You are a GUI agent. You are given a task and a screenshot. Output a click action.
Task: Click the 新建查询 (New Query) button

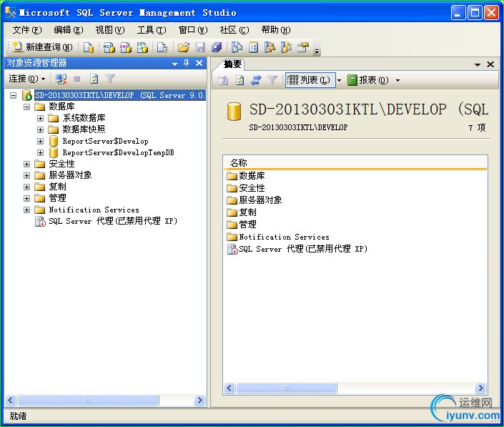tap(42, 48)
